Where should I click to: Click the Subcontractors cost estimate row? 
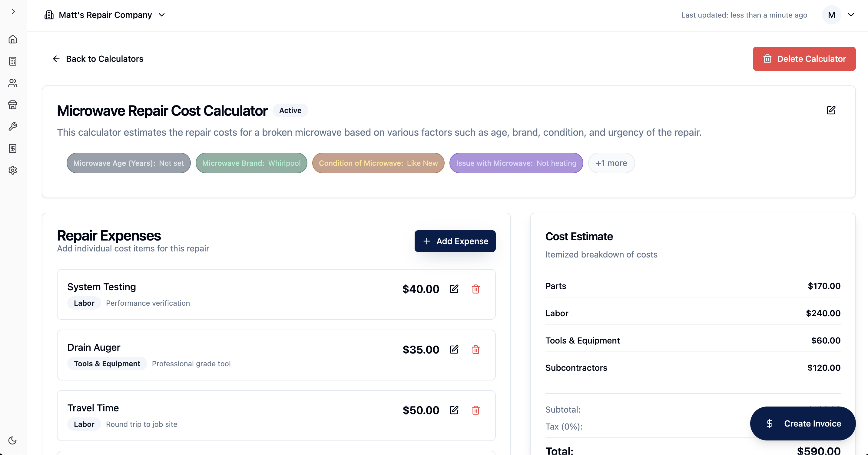693,368
